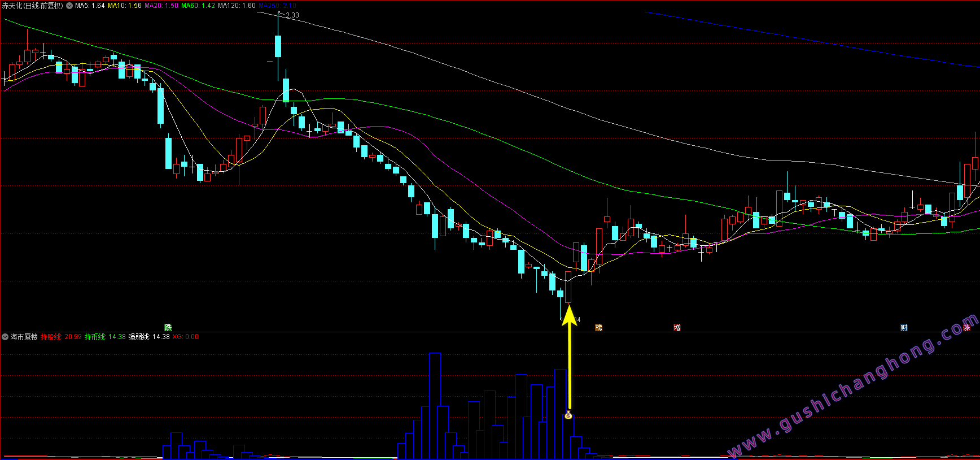The image size is (980, 460).
Task: Select the magenta MA20: 1.50 label
Action: point(161,6)
